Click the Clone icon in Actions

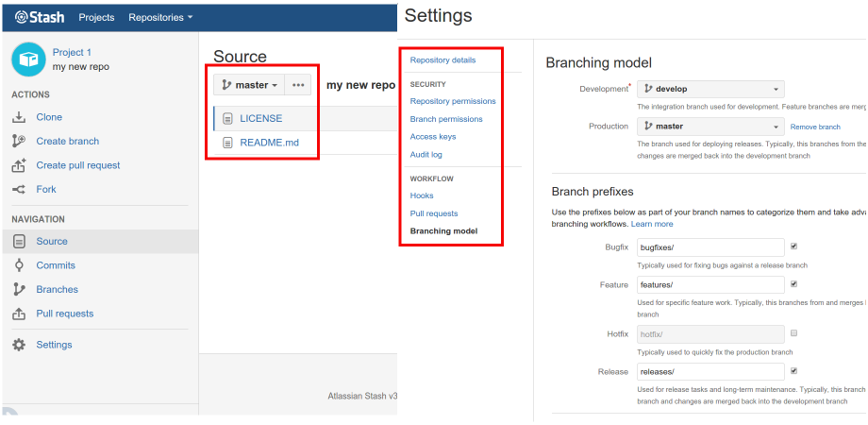[19, 117]
